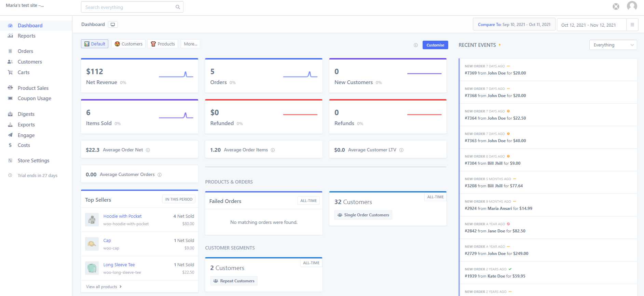
Task: Click View all products link
Action: [x=104, y=287]
